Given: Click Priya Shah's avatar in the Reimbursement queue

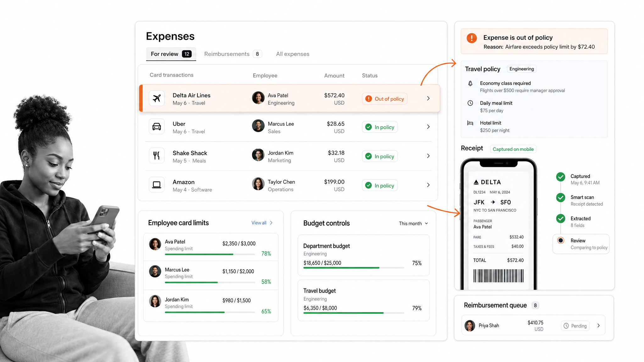Looking at the screenshot, I should (x=470, y=326).
